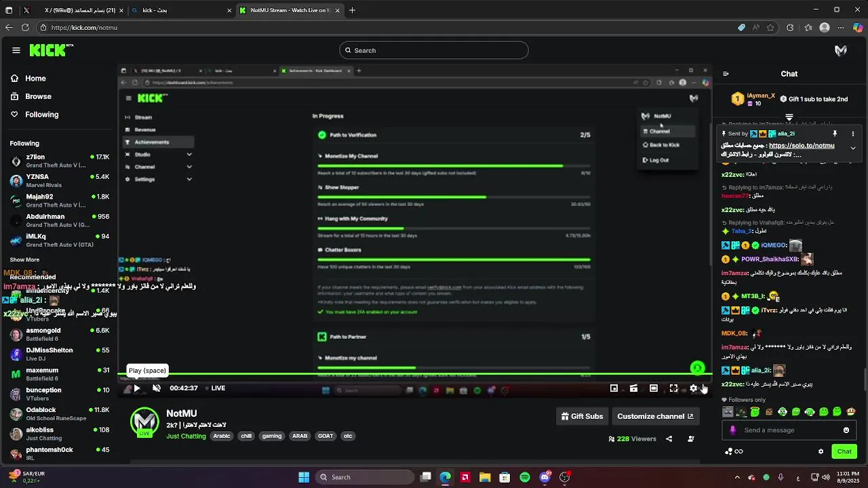Open video player settings gear
Viewport: 868px width, 488px height.
tap(693, 388)
